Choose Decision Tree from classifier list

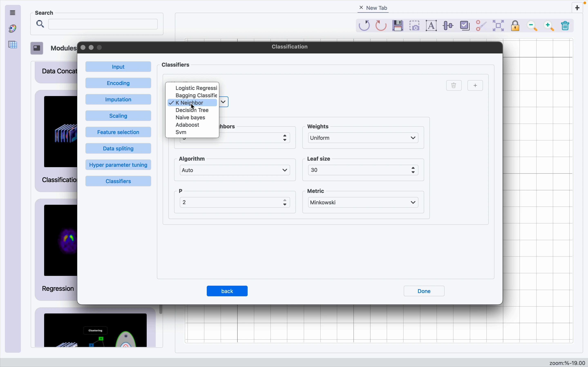pyautogui.click(x=192, y=110)
